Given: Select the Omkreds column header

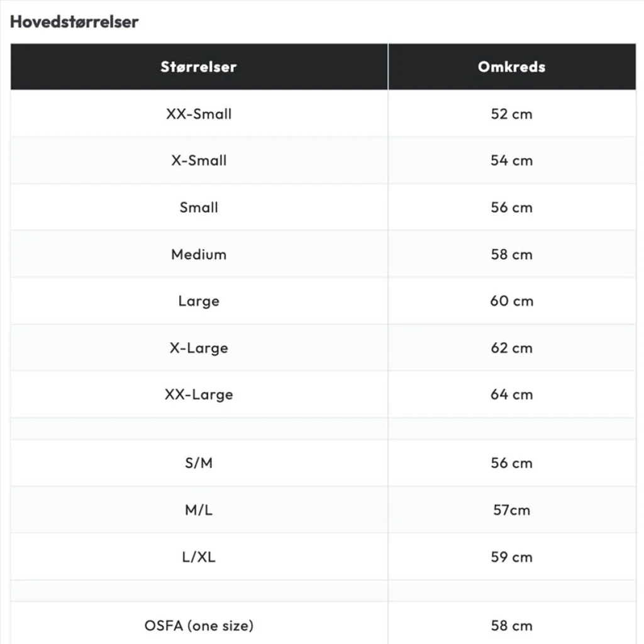Looking at the screenshot, I should pyautogui.click(x=512, y=67).
